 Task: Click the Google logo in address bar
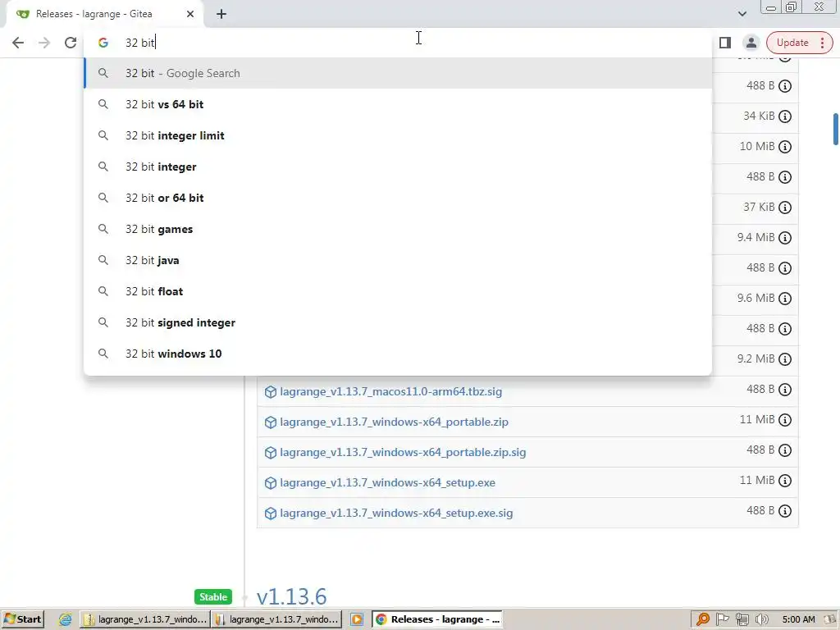click(x=103, y=43)
